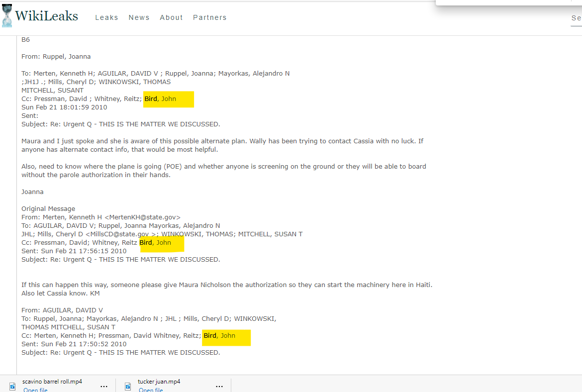The width and height of the screenshot is (582, 392).
Task: Click the 'Sent: Sun Feb 21 17:56:15 2010' line
Action: (74, 251)
